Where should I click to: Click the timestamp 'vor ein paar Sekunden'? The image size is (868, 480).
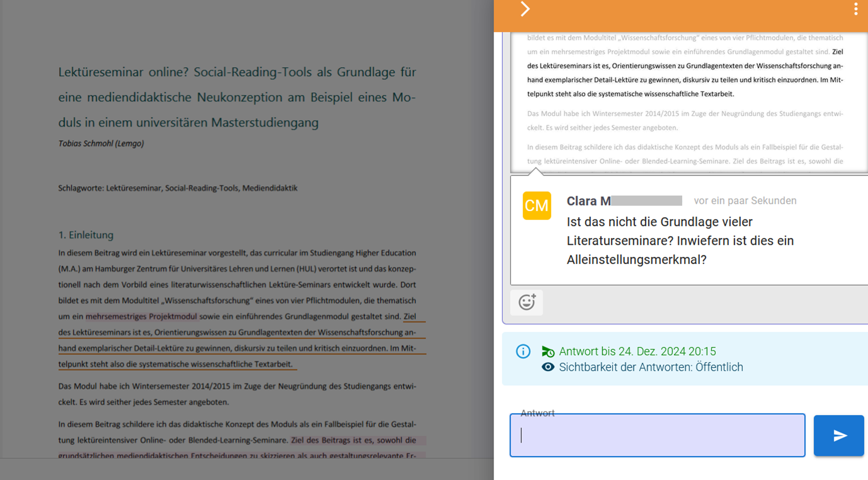click(745, 201)
